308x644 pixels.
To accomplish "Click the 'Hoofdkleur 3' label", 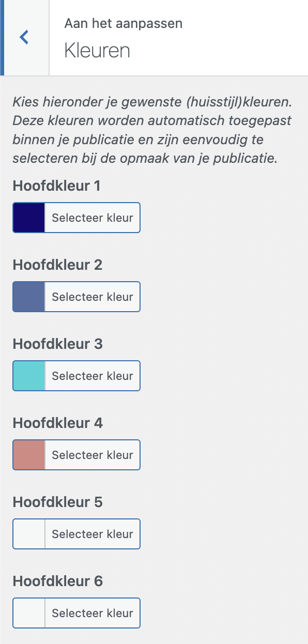I will coord(57,344).
